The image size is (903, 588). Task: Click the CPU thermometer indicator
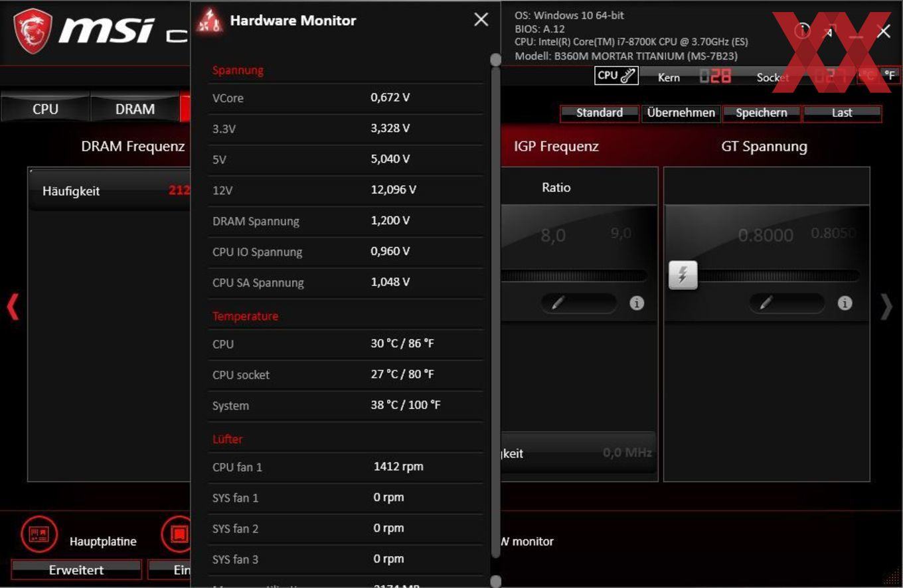tap(616, 76)
